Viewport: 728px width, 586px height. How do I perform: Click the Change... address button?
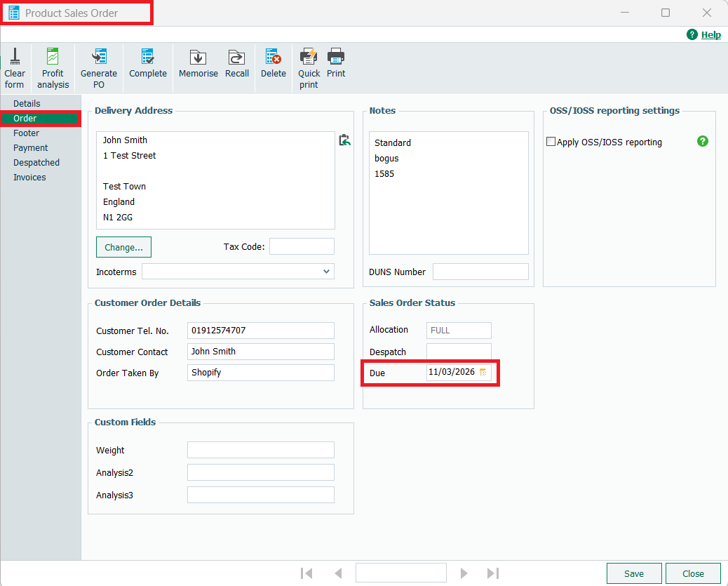pos(123,247)
